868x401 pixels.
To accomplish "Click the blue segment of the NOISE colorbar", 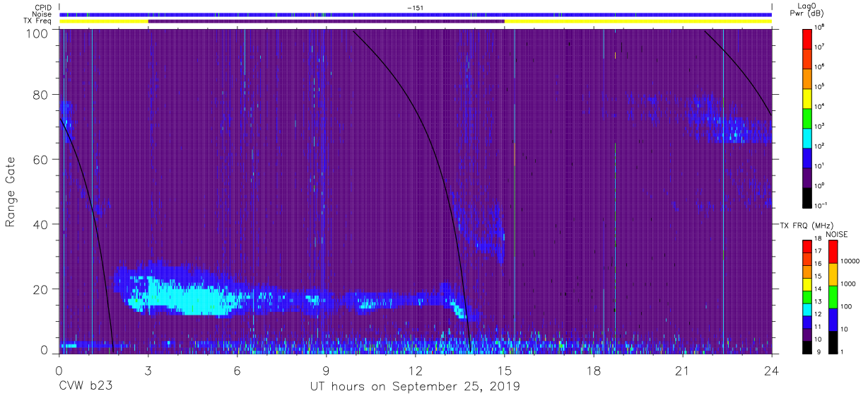I will [833, 320].
